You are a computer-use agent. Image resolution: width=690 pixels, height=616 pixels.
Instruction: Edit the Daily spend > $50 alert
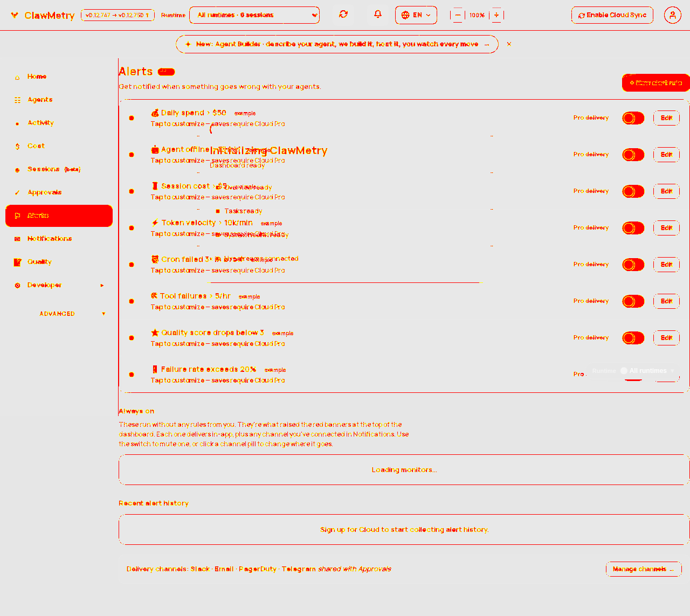click(x=666, y=118)
